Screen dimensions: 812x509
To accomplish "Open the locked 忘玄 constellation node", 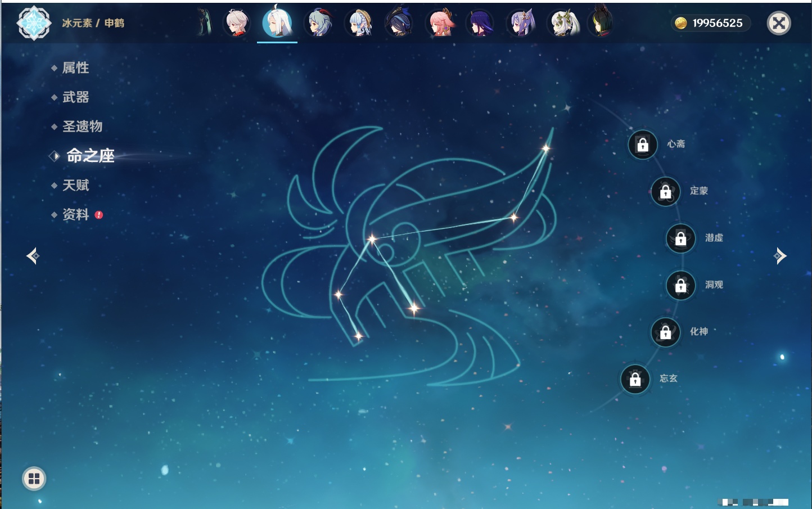I will tap(635, 380).
